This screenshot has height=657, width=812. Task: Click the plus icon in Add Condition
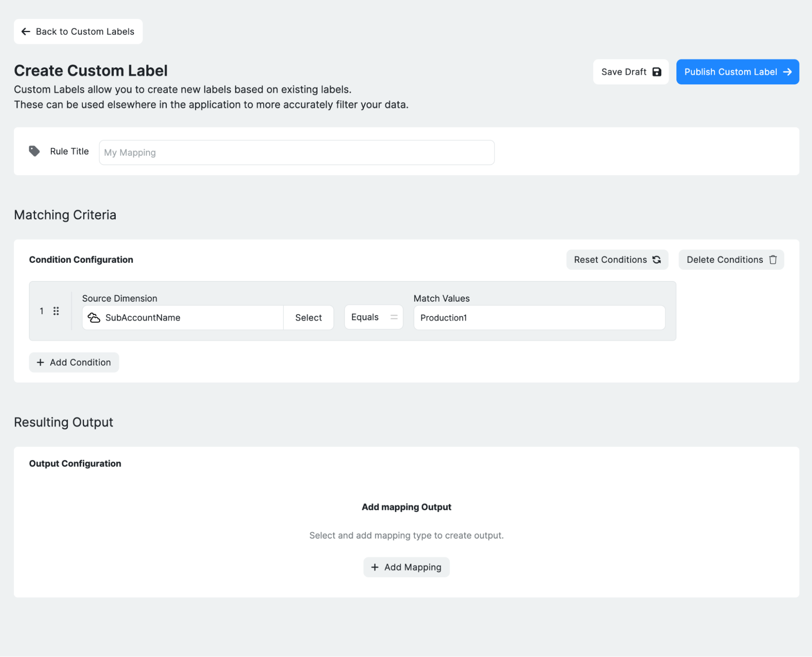click(40, 362)
